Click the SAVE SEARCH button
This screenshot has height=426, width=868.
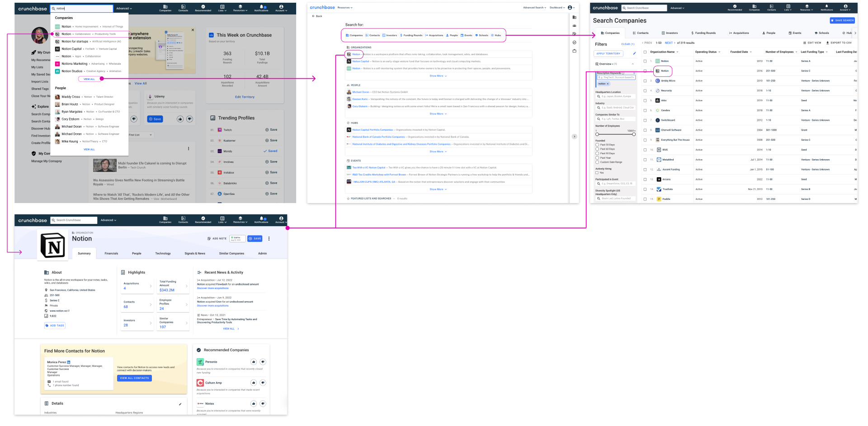pos(842,20)
